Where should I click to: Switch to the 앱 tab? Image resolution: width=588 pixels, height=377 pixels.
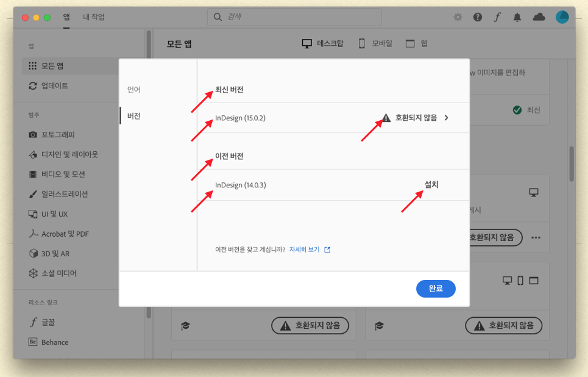point(66,17)
